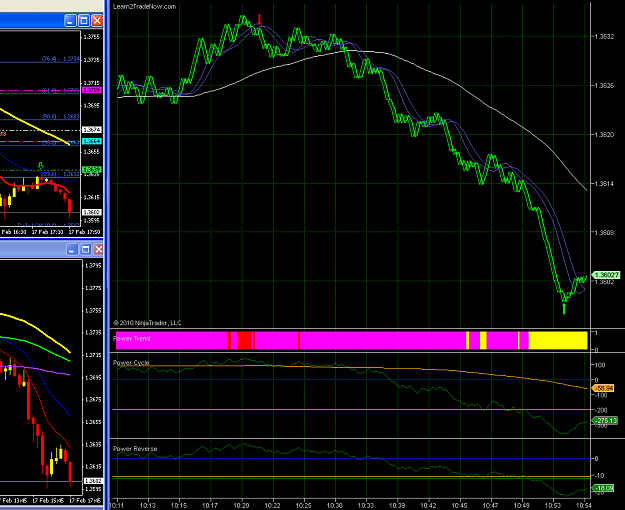Select the 1.36027 current price marker
This screenshot has height=510, width=625.
607,275
